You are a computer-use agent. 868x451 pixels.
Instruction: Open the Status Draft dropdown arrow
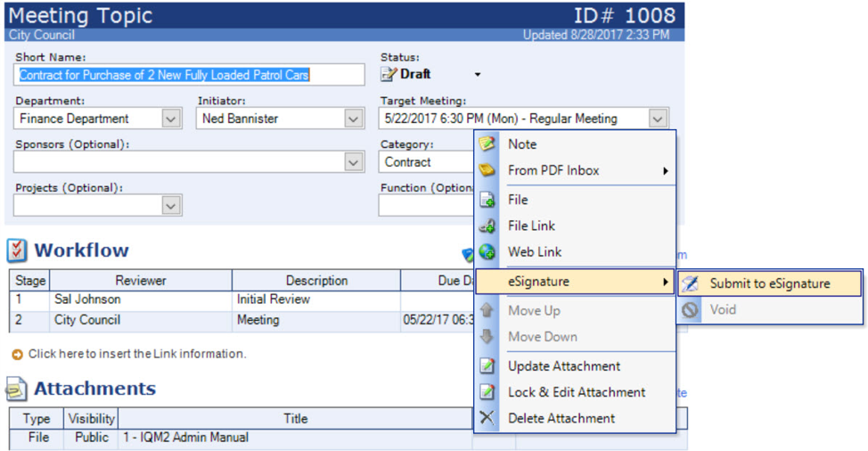click(477, 75)
